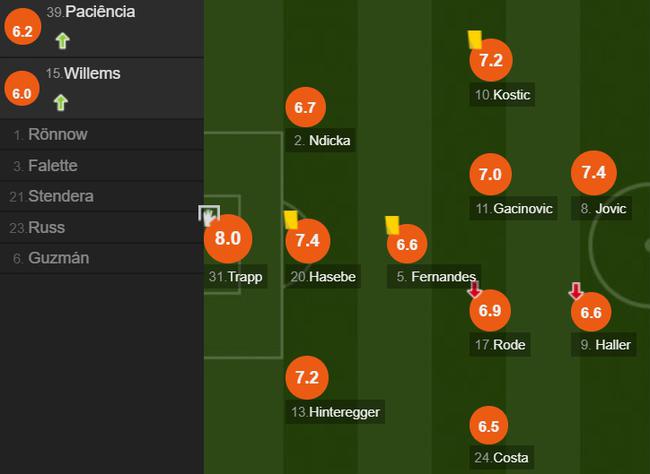Click Haller's red substituted-off arrow

(576, 291)
